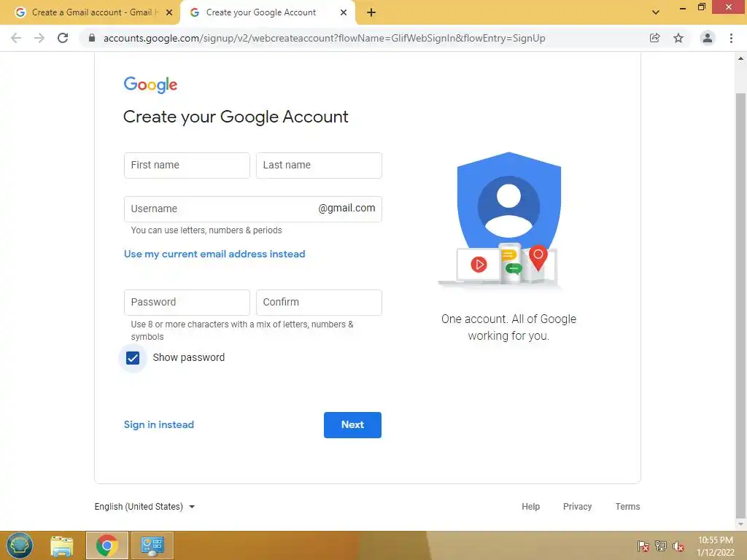
Task: Uncheck the Show password checkbox
Action: coord(133,357)
